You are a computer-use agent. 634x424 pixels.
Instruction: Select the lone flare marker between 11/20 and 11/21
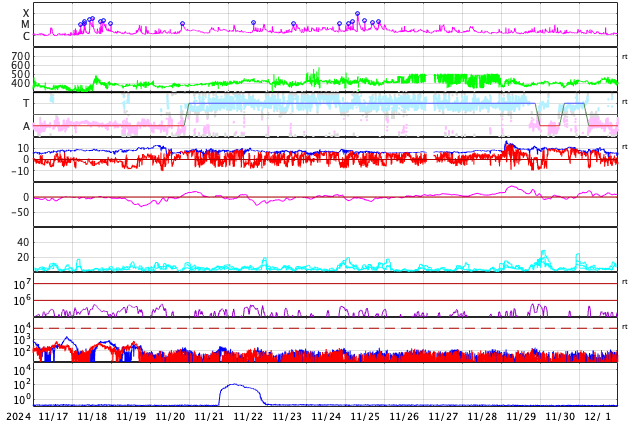coord(182,24)
